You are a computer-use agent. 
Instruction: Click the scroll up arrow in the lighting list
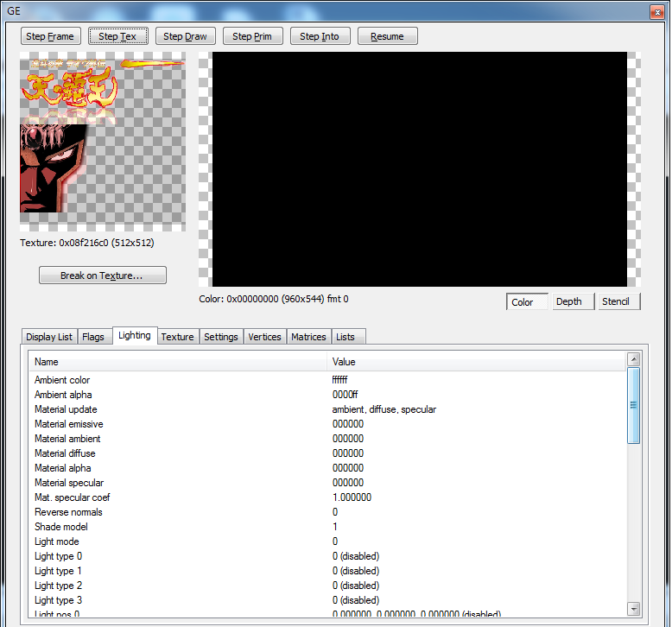[x=633, y=359]
